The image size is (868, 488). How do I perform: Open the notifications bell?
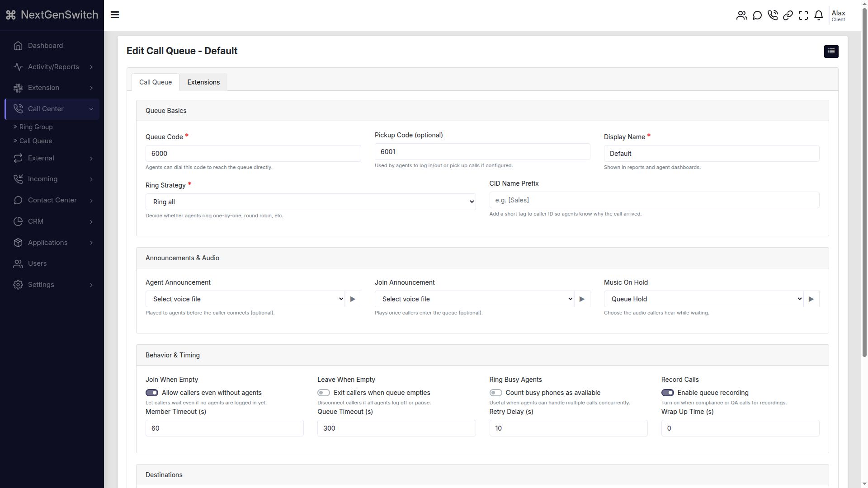(x=819, y=15)
